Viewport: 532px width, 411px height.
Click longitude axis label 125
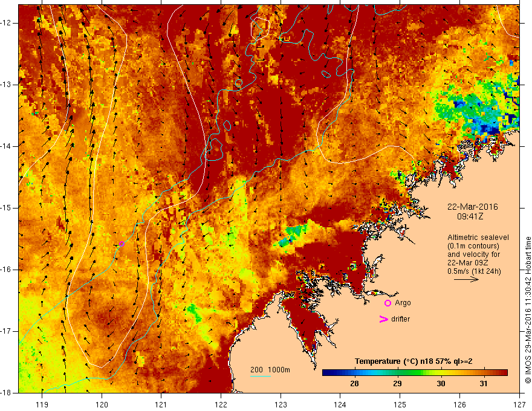400,404
